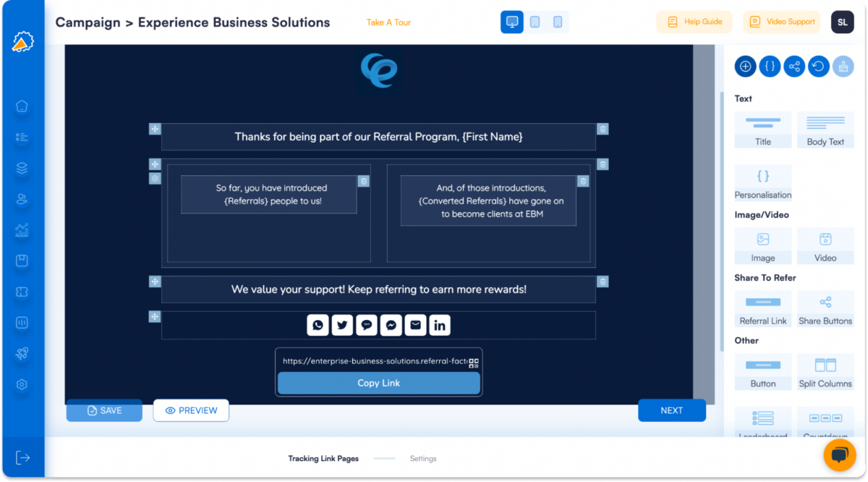The image size is (868, 482).
Task: Open the Tracking Link Pages tab
Action: pyautogui.click(x=323, y=458)
